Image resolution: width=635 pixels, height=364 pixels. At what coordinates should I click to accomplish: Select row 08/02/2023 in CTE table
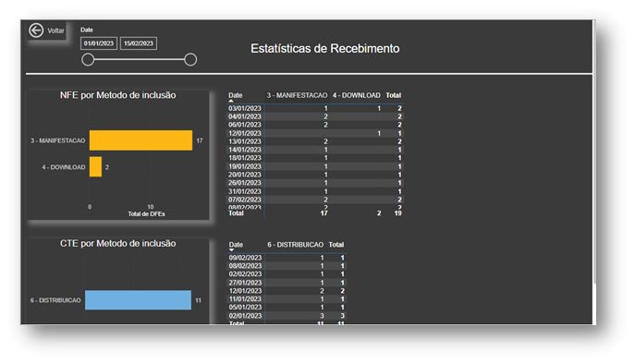[287, 266]
